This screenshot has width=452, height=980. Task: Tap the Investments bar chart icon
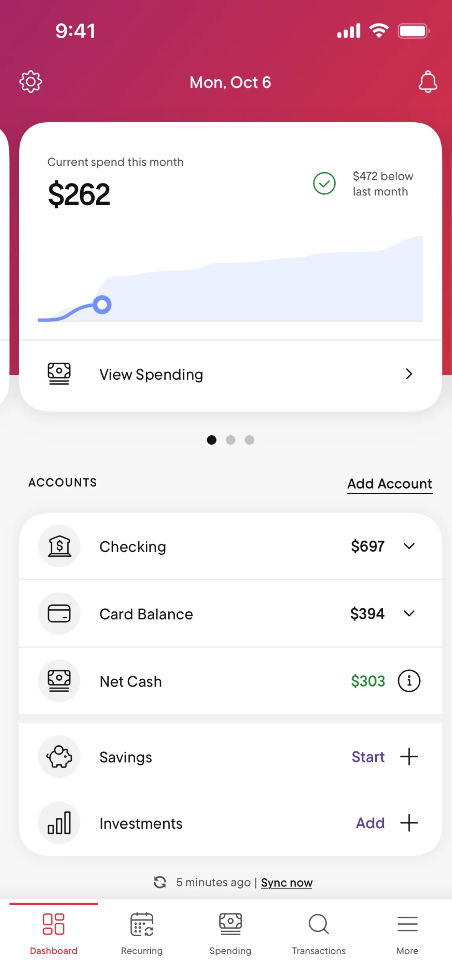click(59, 823)
